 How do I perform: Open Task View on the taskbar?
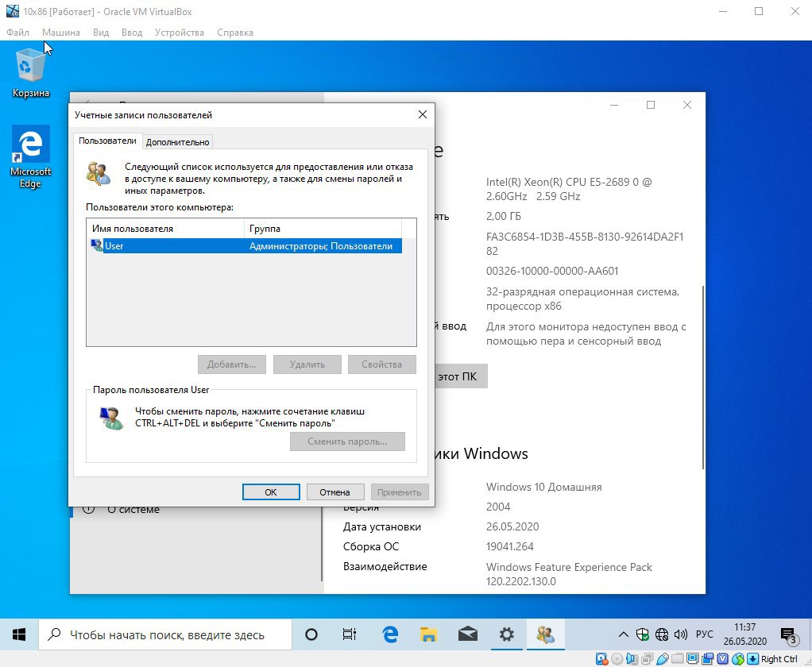tap(350, 634)
